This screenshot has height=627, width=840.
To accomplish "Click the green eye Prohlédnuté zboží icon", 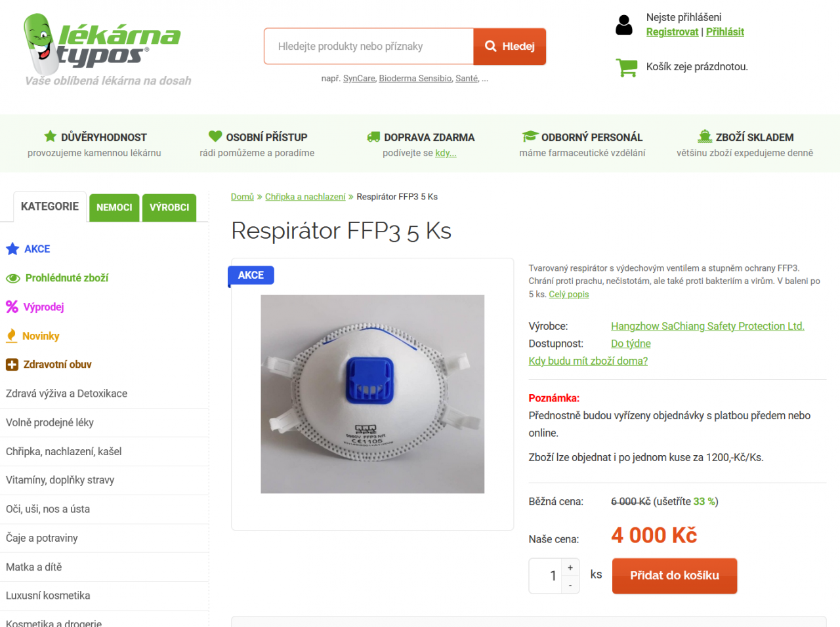I will 13,278.
